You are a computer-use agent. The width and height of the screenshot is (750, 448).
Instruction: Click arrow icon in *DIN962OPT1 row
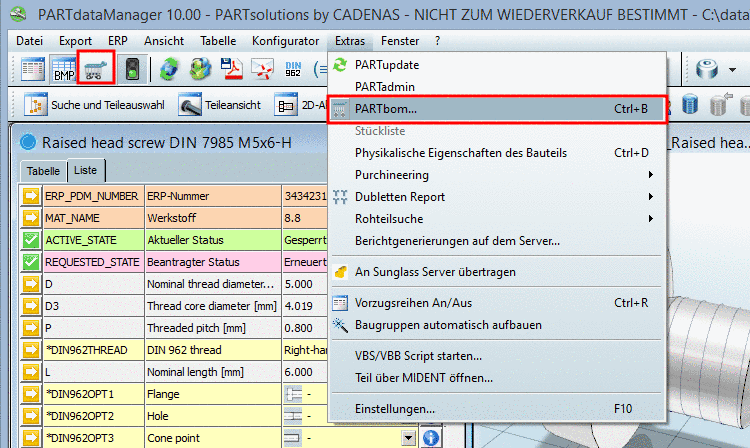(31, 394)
